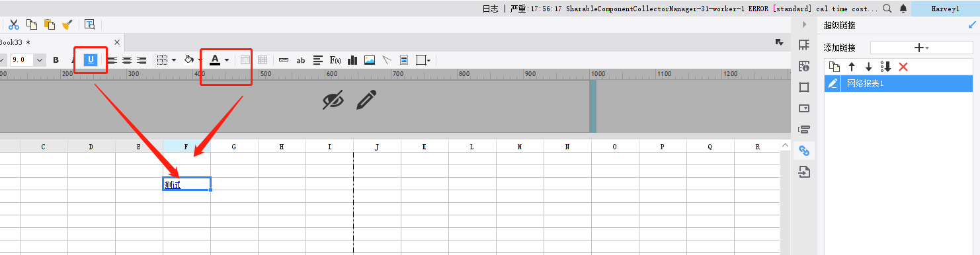Center-align cell text

[127, 60]
